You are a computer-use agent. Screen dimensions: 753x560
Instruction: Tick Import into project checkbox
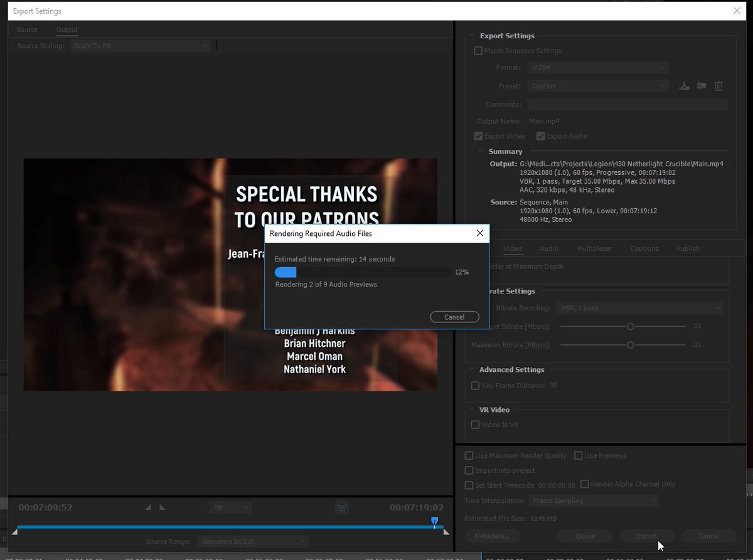(x=469, y=470)
